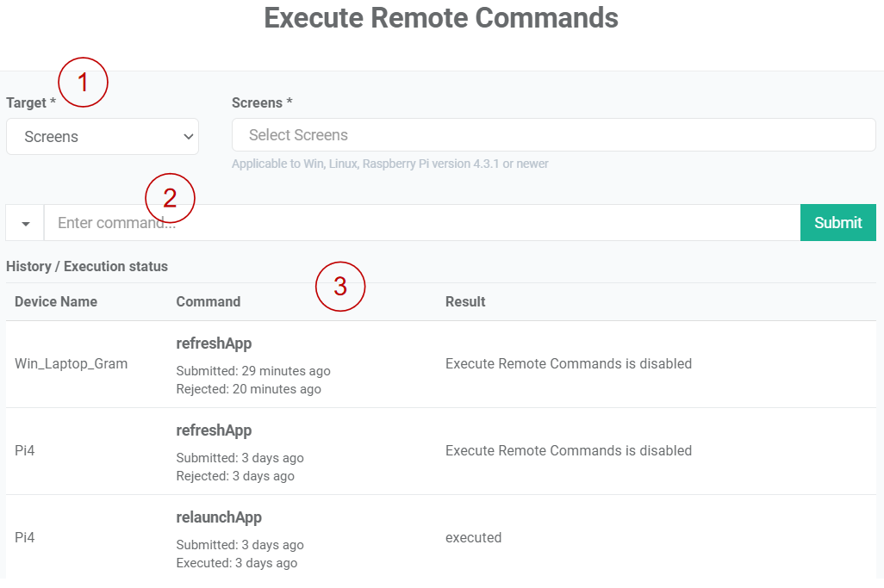Image resolution: width=884 pixels, height=588 pixels.
Task: Click Execute Remote Commands is disabled message
Action: [x=568, y=364]
